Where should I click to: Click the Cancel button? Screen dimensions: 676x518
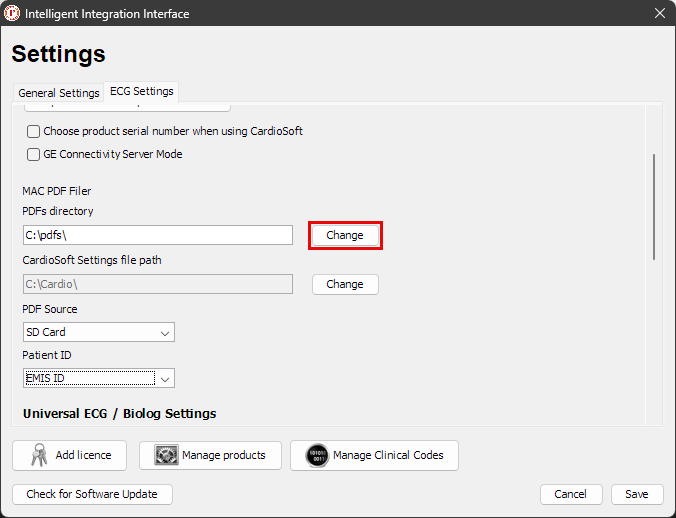[x=571, y=494]
